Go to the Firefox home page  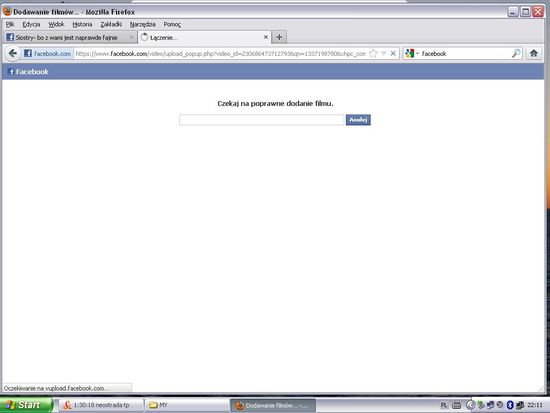pyautogui.click(x=534, y=53)
